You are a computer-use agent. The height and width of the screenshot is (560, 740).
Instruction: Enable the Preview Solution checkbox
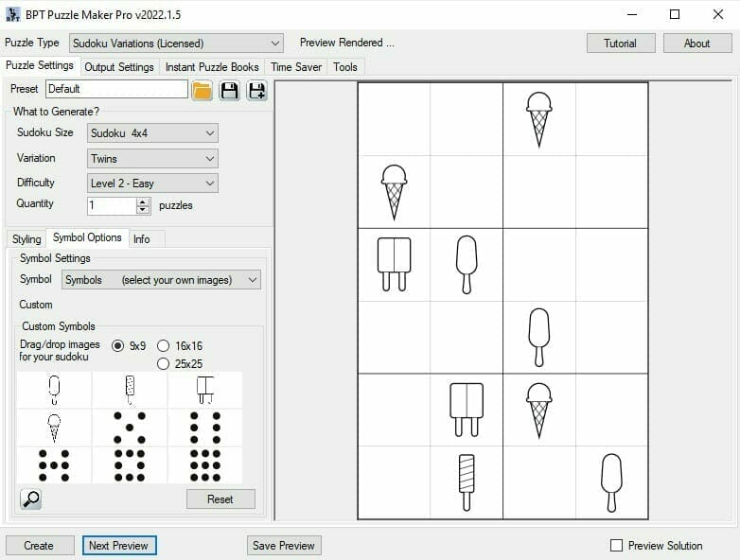click(x=616, y=546)
